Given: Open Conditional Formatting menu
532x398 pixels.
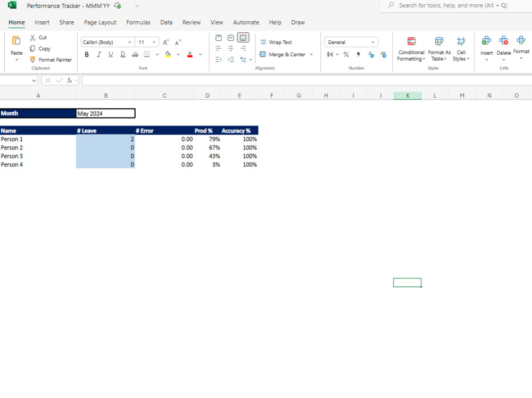Looking at the screenshot, I should coord(411,49).
